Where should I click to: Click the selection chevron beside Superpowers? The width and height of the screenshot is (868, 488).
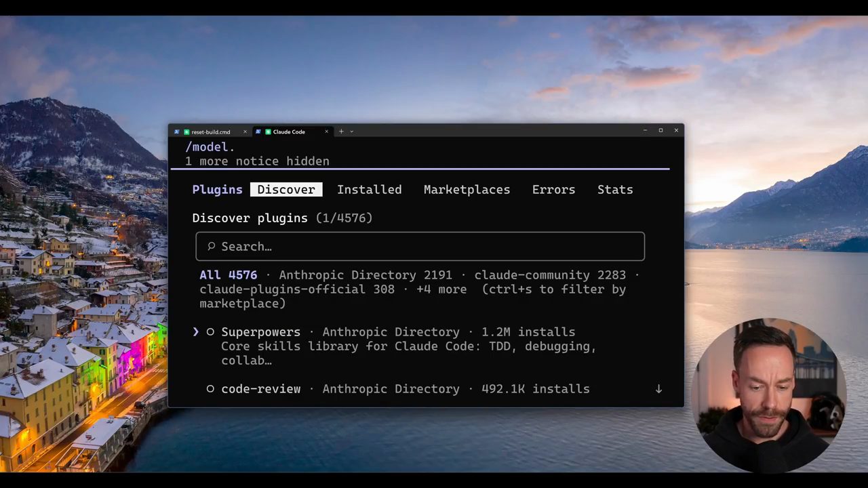point(196,332)
